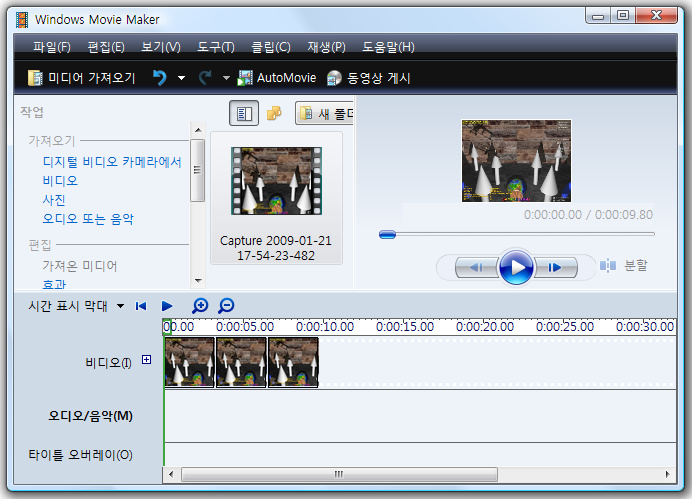Click the Undo arrow icon
This screenshot has width=692, height=499.
[159, 78]
